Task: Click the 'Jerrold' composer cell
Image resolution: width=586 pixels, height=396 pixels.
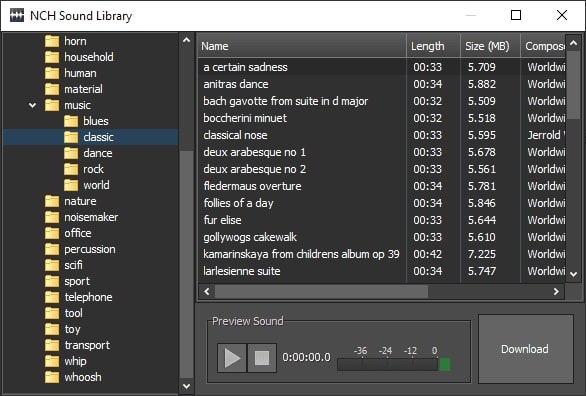Action: tap(546, 135)
